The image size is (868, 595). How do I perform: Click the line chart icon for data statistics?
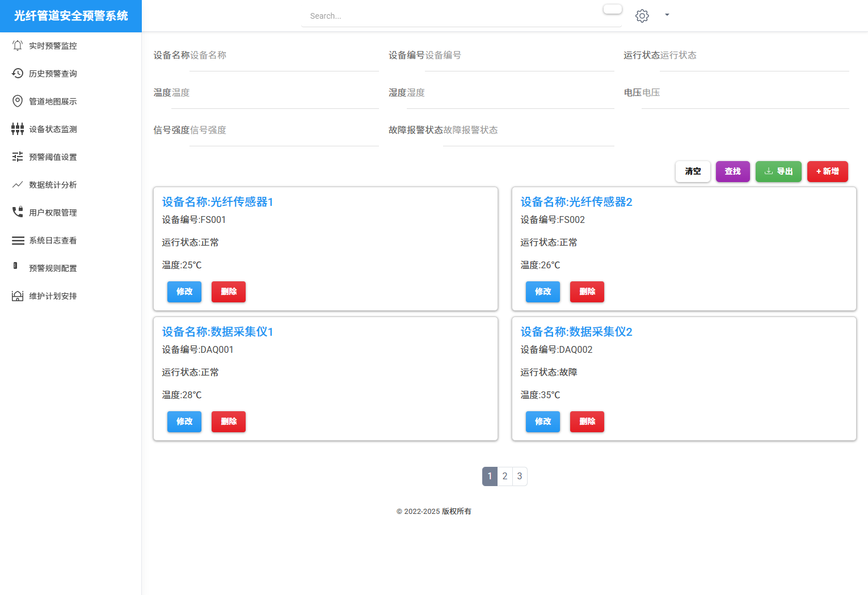pyautogui.click(x=18, y=184)
